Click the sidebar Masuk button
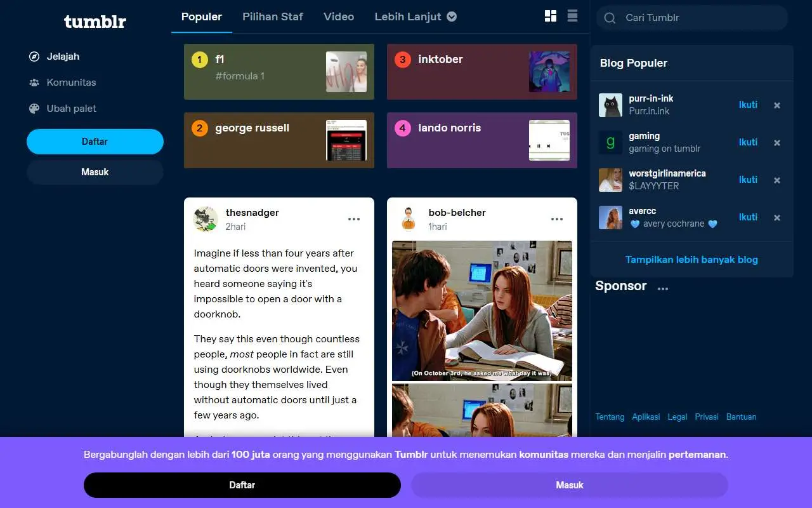 tap(95, 172)
